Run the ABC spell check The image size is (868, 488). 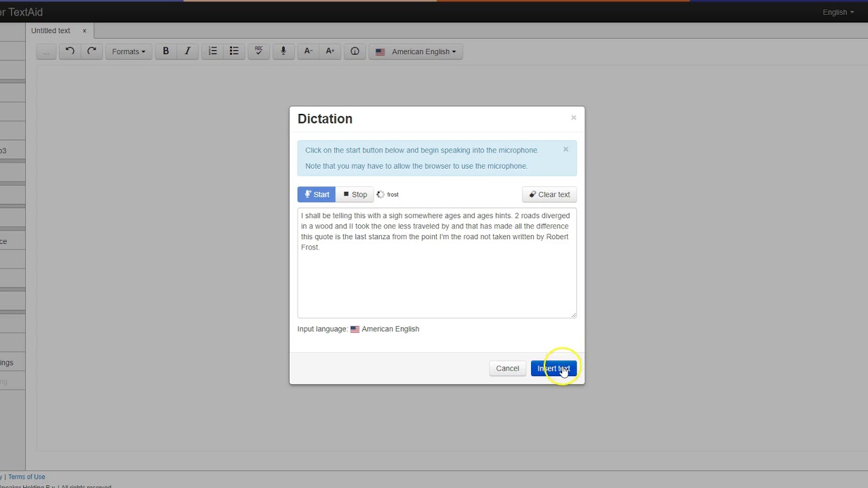(259, 52)
